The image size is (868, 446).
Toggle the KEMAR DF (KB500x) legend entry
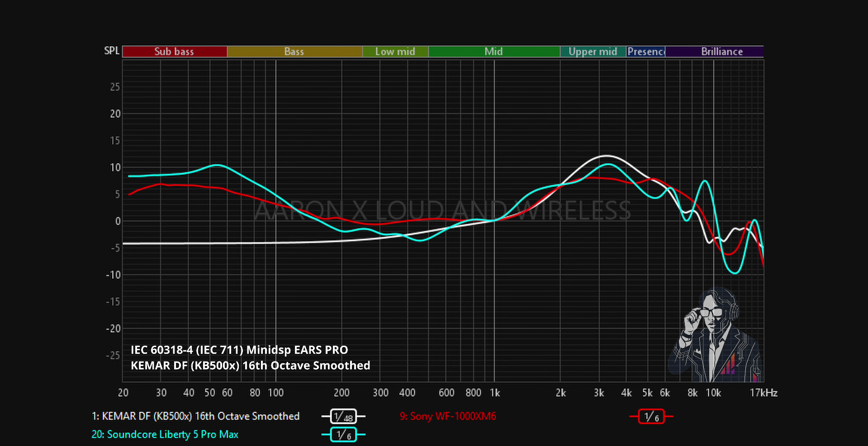[x=195, y=416]
